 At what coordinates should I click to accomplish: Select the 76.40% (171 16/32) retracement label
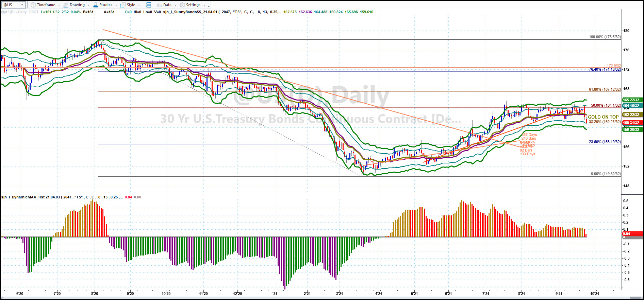pyautogui.click(x=605, y=69)
